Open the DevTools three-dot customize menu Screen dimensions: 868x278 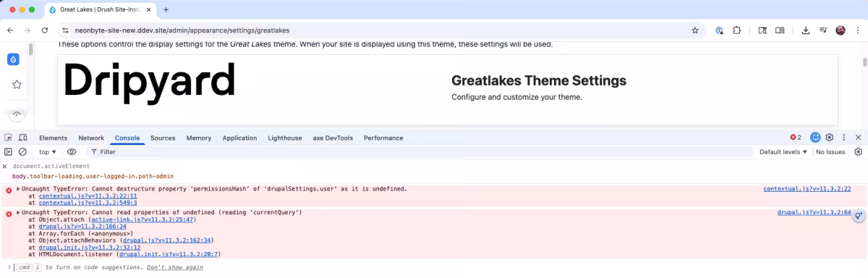pos(843,138)
